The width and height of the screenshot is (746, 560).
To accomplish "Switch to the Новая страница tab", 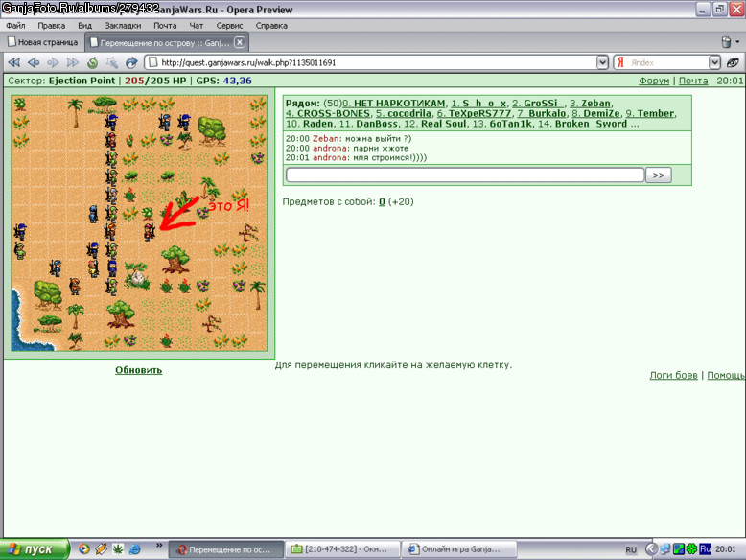I will [43, 42].
